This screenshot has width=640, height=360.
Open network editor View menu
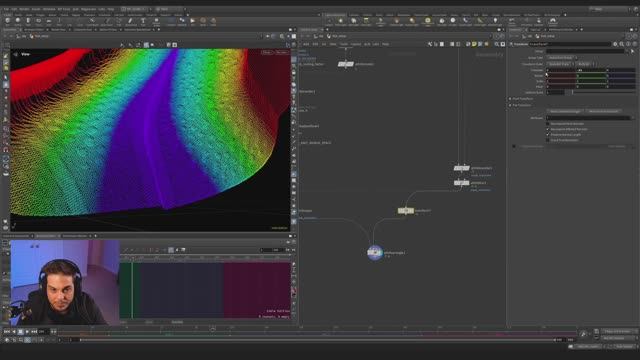coord(333,44)
